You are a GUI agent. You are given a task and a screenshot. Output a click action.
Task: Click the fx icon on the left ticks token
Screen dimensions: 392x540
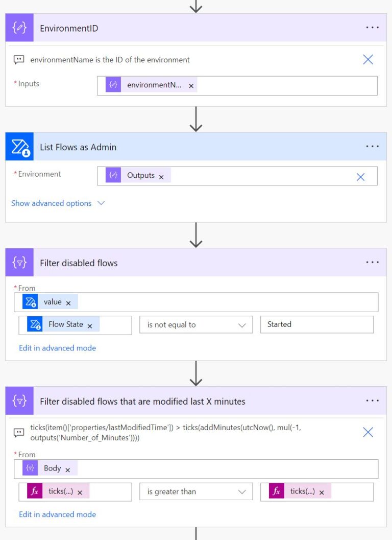(35, 491)
